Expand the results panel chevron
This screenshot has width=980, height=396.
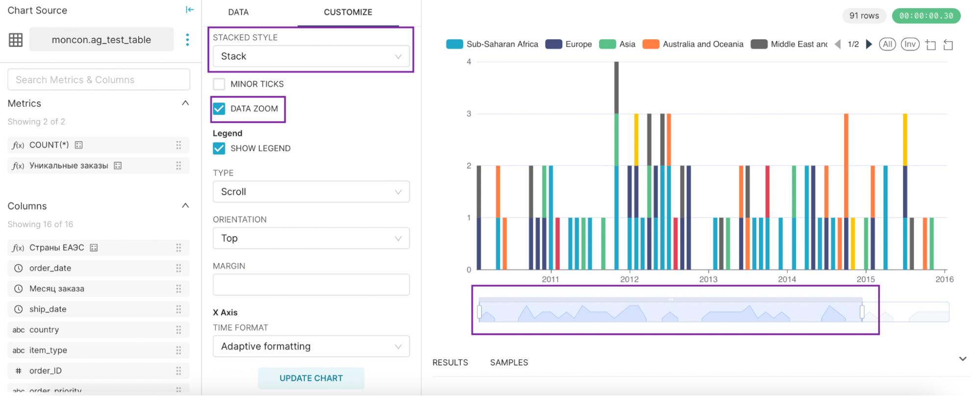click(x=963, y=359)
